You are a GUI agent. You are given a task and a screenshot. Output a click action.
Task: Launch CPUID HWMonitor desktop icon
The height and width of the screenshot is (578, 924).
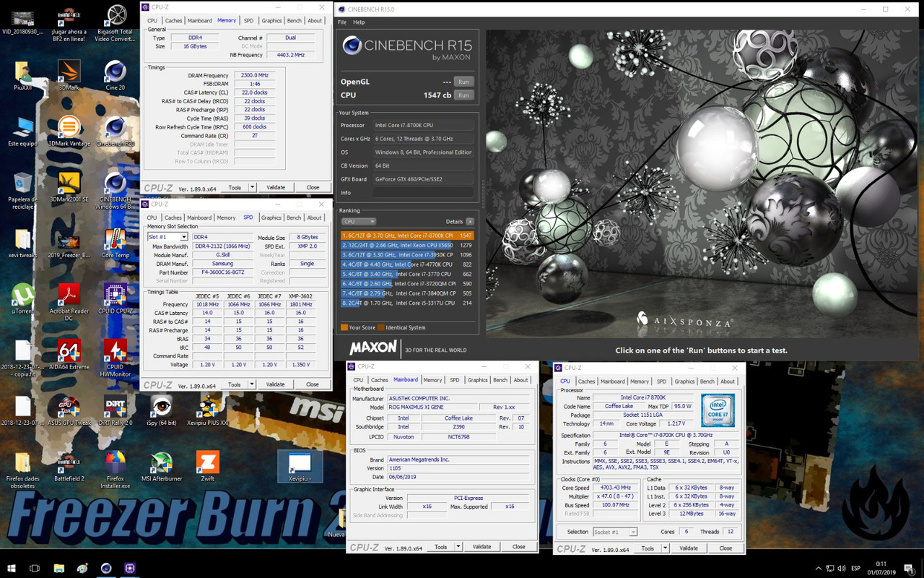[115, 358]
